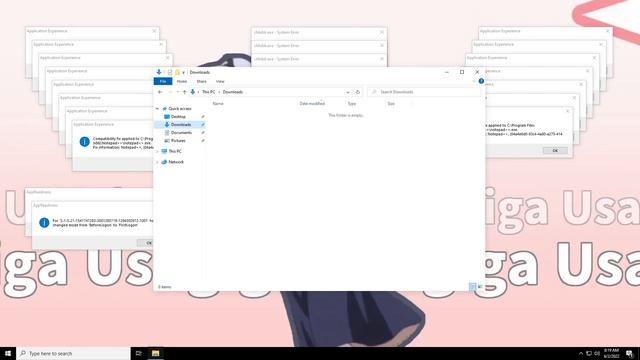Click 'This folder is empty.' message
Image resolution: width=640 pixels, height=360 pixels.
(346, 116)
